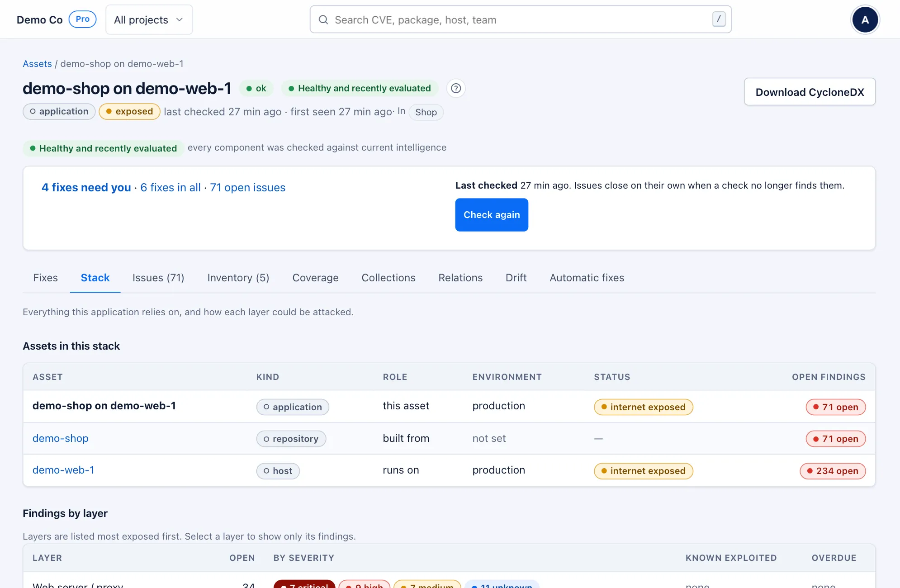Click the Check again button
900x588 pixels.
[x=492, y=215]
